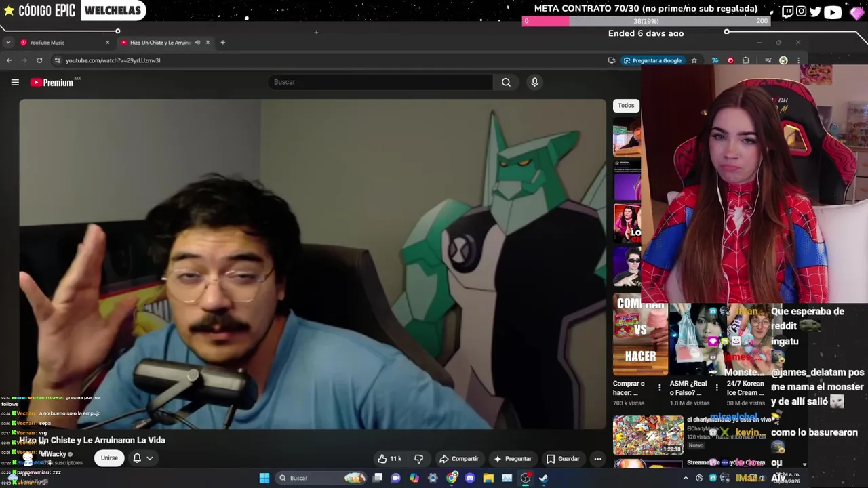Click the Preguntar AI button
868x488 pixels.
pos(512,459)
